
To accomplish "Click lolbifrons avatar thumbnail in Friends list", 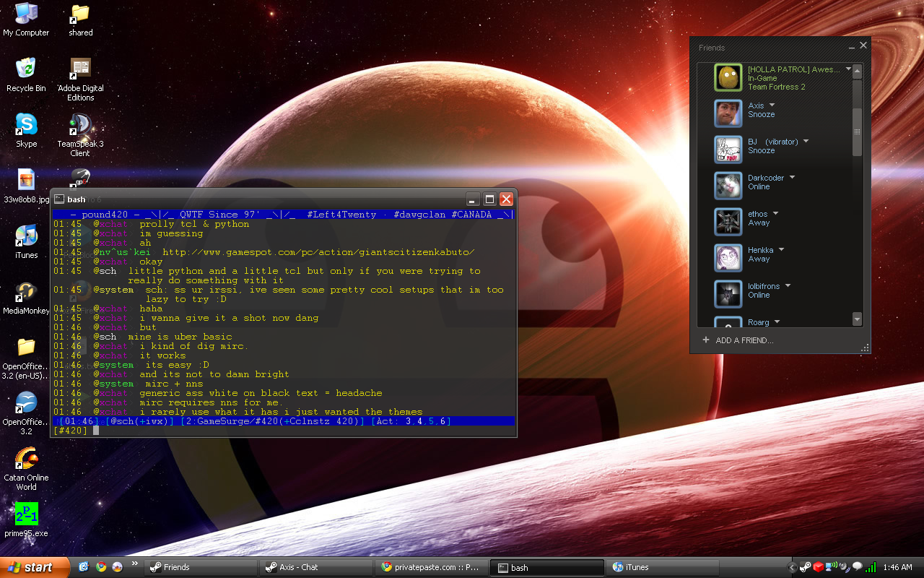I will pos(728,294).
